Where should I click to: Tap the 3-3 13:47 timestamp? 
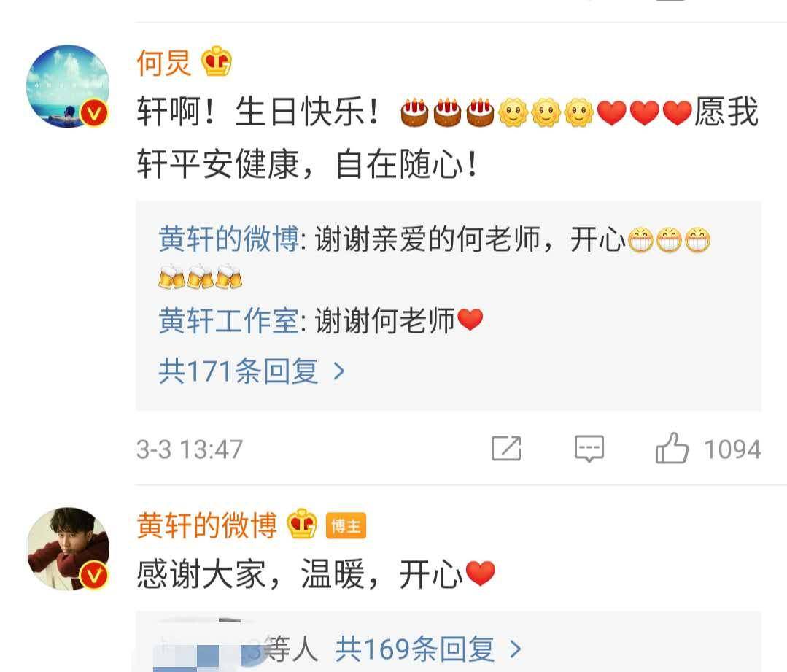point(190,449)
